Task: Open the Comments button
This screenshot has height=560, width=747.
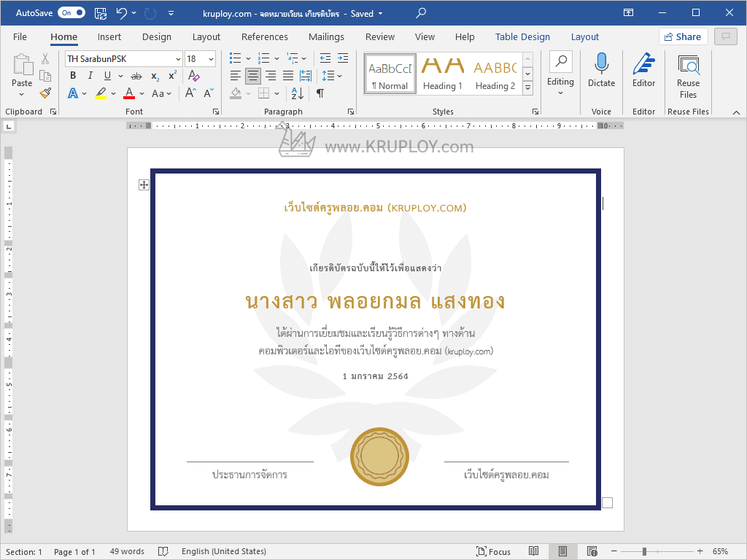Action: click(726, 36)
